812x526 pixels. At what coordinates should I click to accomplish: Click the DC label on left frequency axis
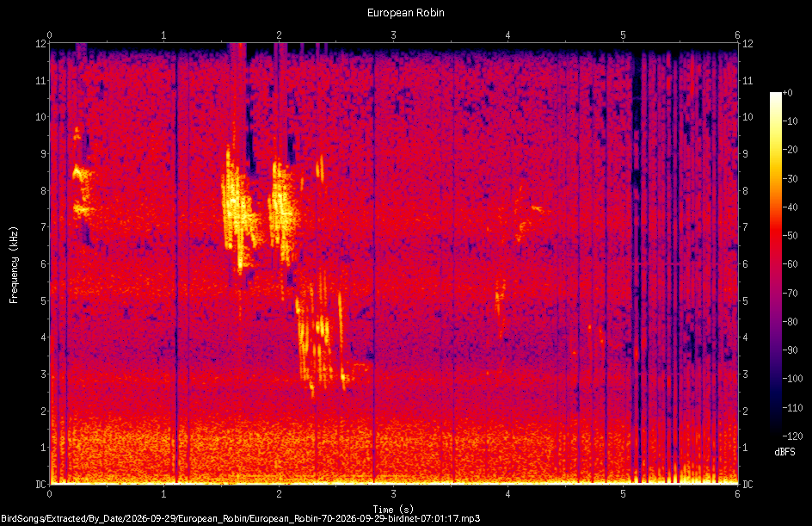point(40,484)
